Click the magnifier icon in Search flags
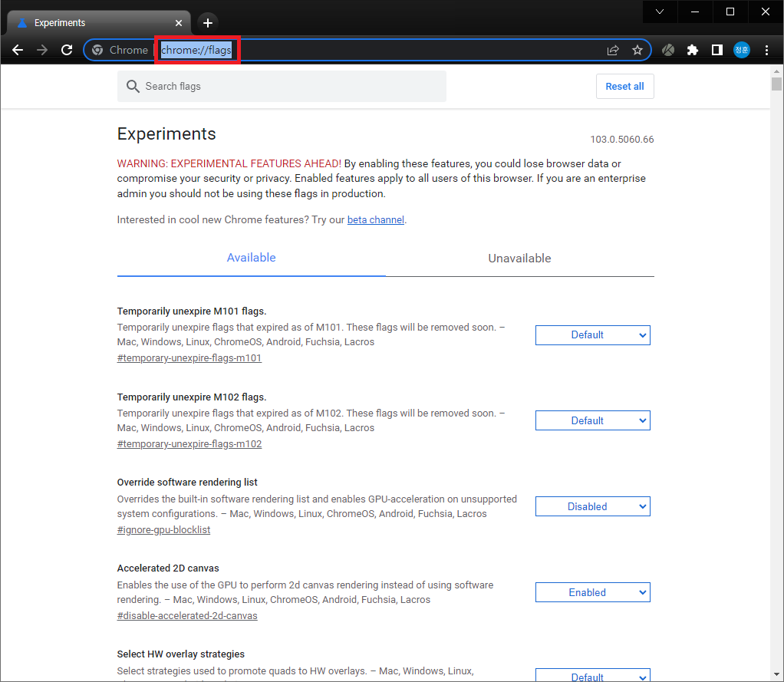The height and width of the screenshot is (682, 784). pyautogui.click(x=133, y=86)
